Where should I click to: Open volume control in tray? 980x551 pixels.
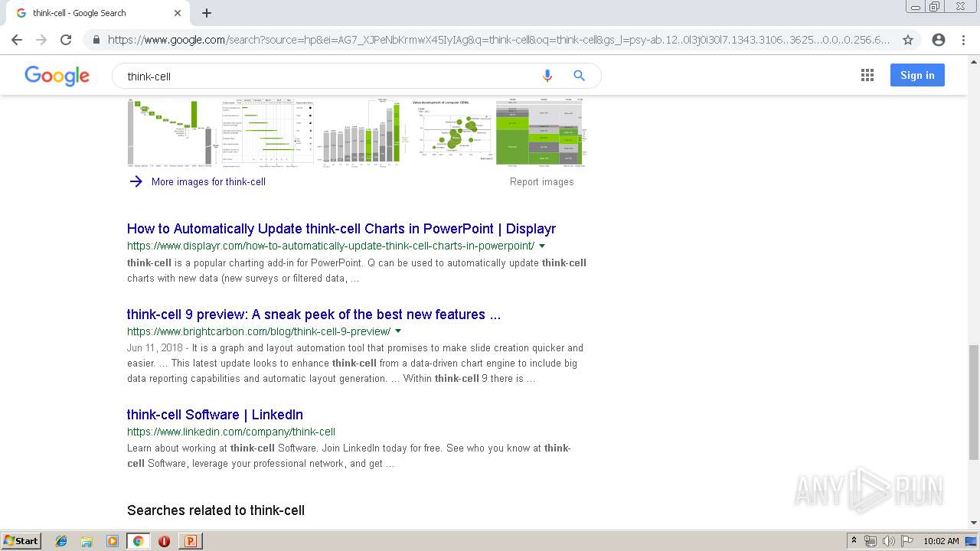889,541
